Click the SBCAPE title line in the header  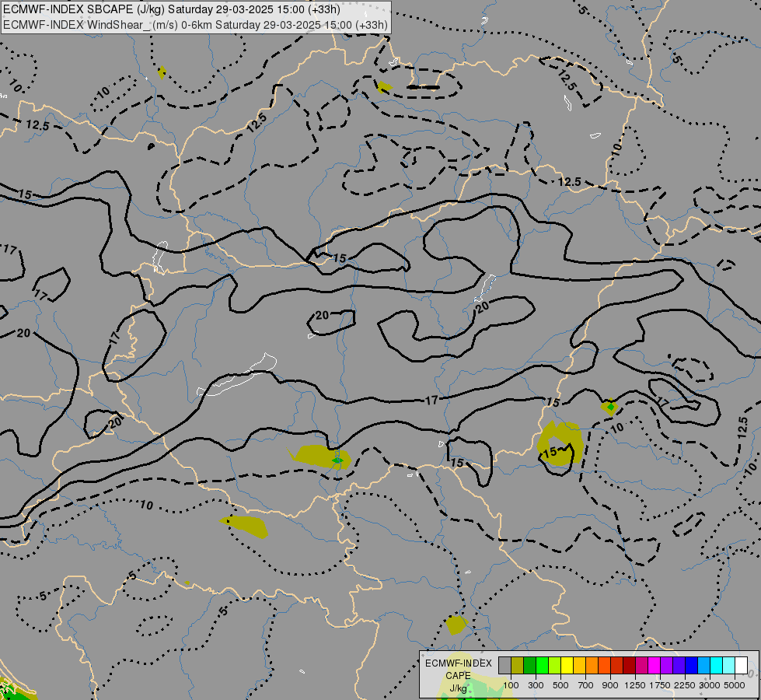[x=172, y=9]
